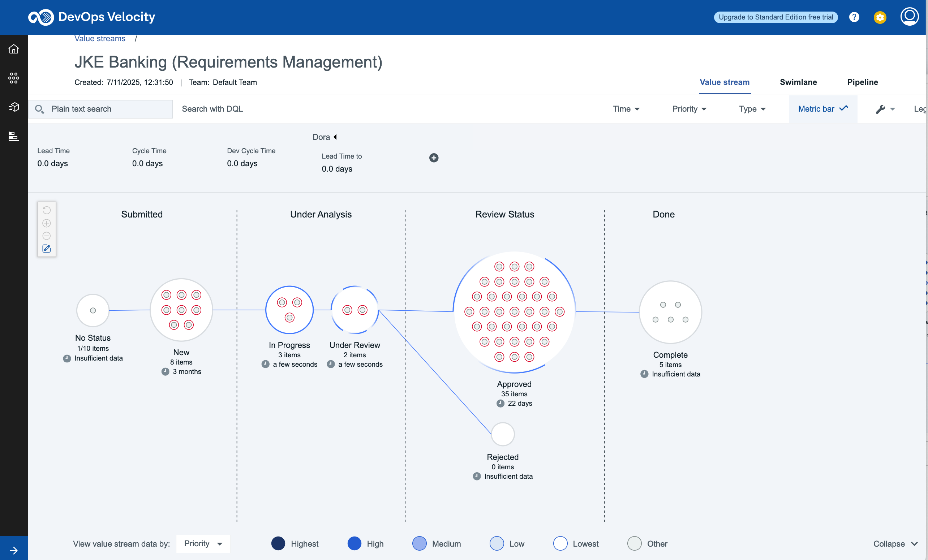This screenshot has height=560, width=928.
Task: Open the help question mark icon
Action: (854, 17)
